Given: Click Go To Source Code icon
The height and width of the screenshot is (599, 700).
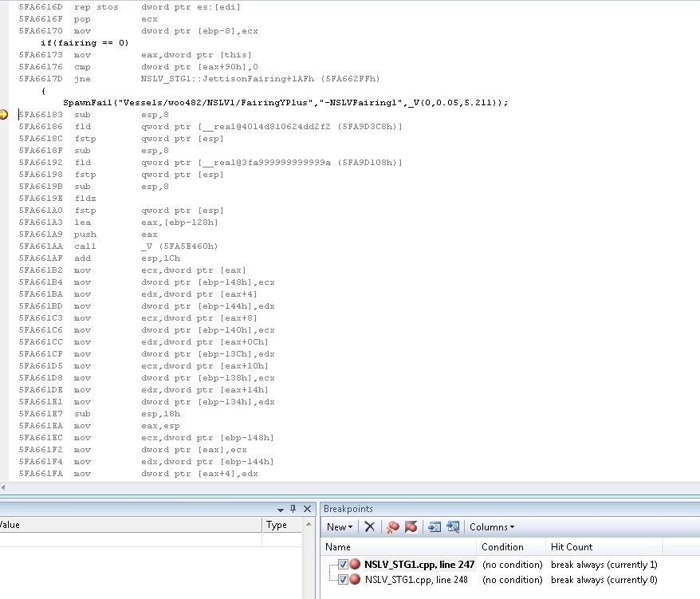Looking at the screenshot, I should tap(435, 527).
